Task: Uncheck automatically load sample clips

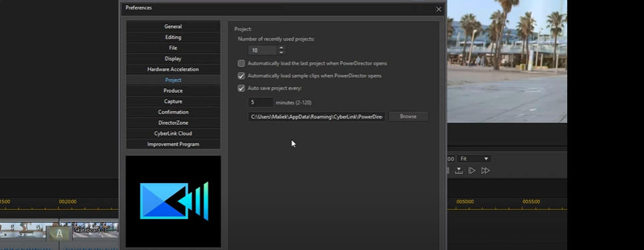Action: pyautogui.click(x=242, y=76)
